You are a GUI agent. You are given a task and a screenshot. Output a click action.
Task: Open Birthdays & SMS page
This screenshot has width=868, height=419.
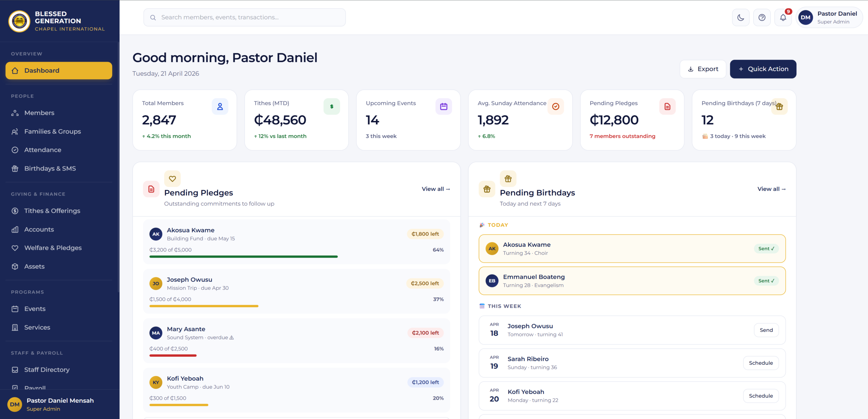pyautogui.click(x=59, y=168)
